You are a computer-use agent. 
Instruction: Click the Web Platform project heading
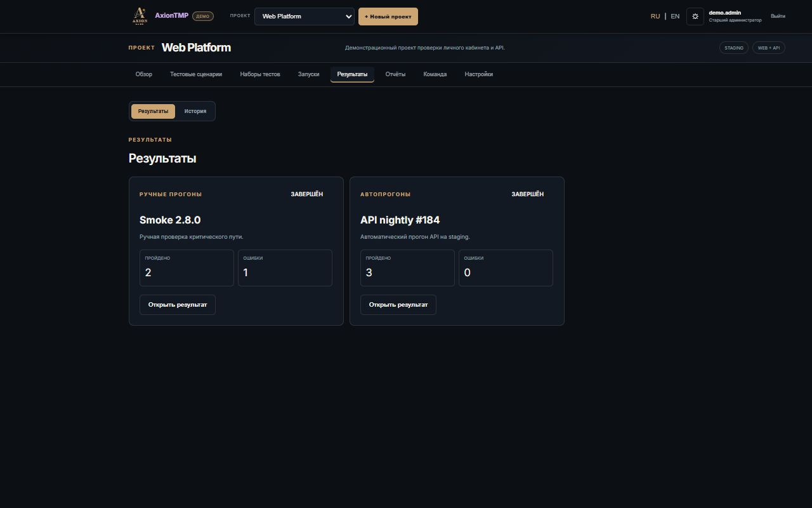pyautogui.click(x=196, y=48)
